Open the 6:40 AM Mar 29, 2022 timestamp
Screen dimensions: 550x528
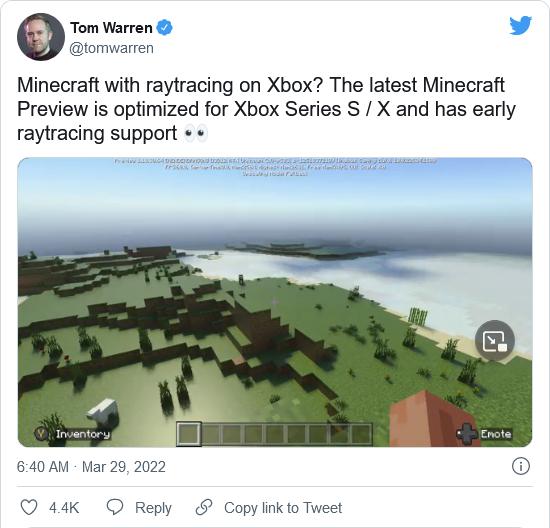pyautogui.click(x=91, y=467)
